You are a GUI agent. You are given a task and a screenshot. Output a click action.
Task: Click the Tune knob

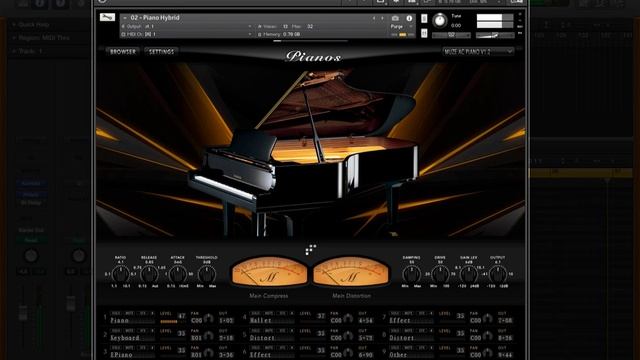tap(440, 20)
